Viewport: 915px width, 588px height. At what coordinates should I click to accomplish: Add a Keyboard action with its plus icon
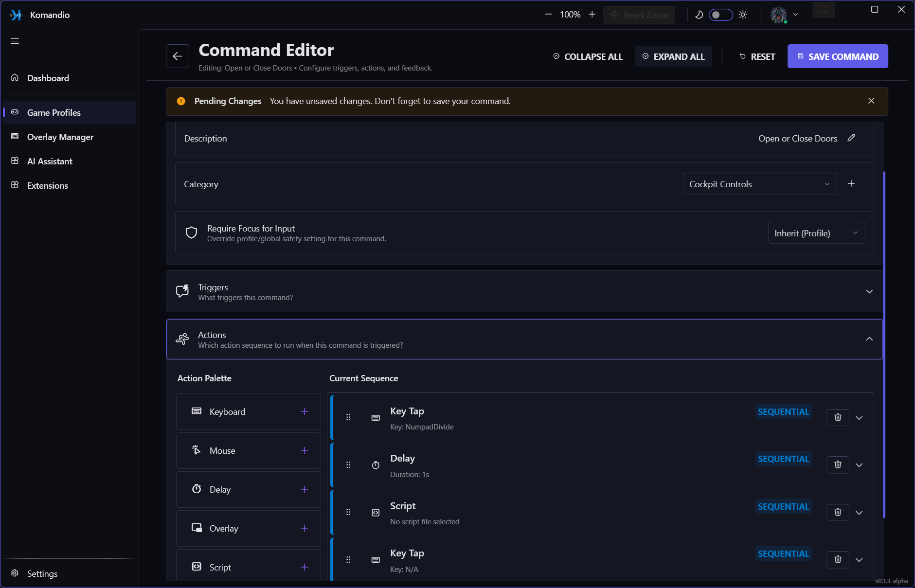305,411
